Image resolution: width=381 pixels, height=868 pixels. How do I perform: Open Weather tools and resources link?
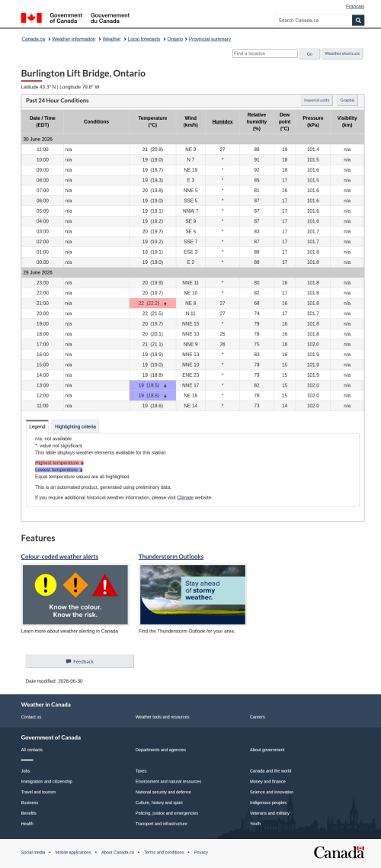[x=162, y=717]
